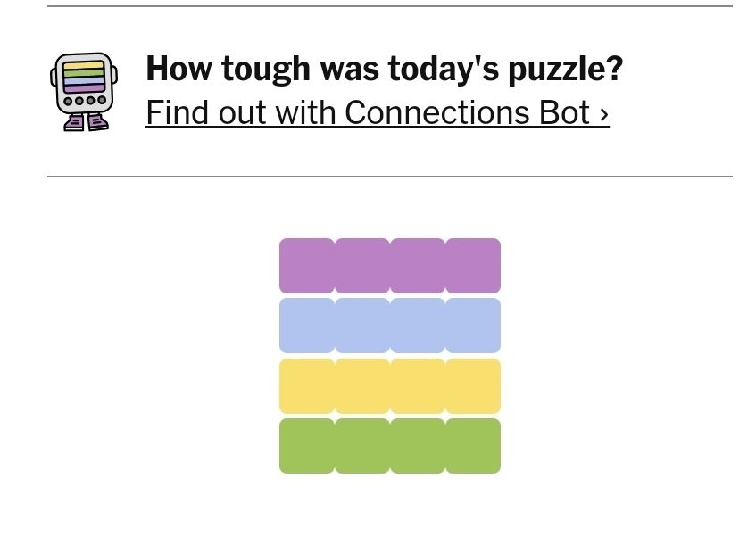Viewport: 756px width, 536px height.
Task: Open the Connections Bot link
Action: (x=377, y=112)
